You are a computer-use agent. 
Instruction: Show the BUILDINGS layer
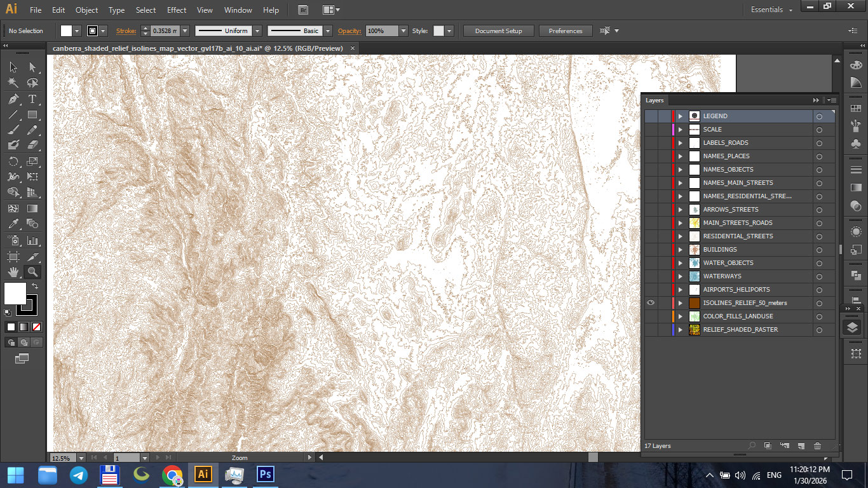tap(651, 250)
